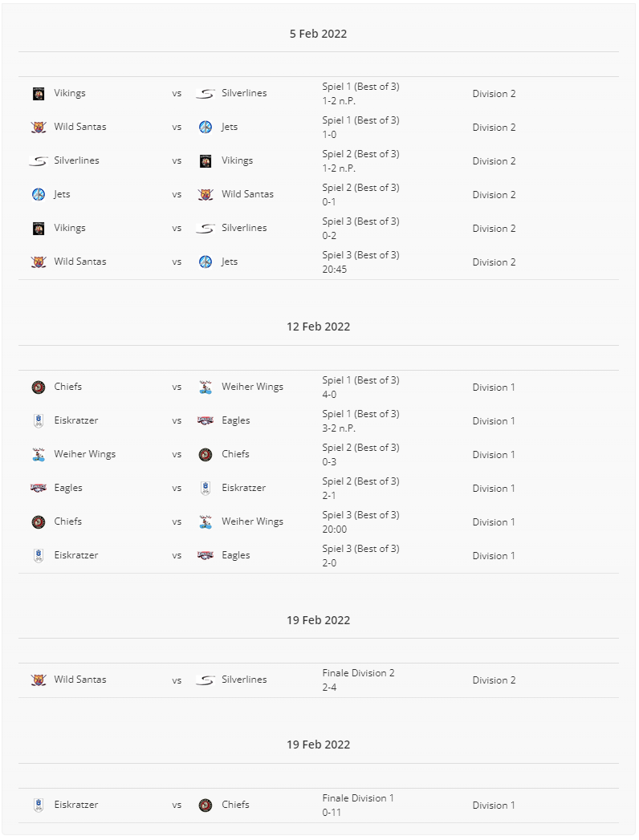Image resolution: width=639 pixels, height=840 pixels.
Task: Click Eagles logo in 3-2 n.P. match
Action: 206,420
